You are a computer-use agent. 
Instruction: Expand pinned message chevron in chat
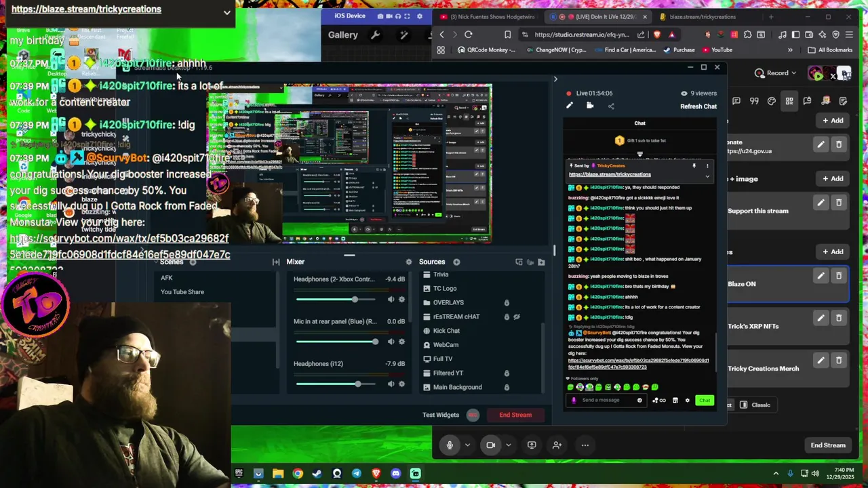click(707, 176)
